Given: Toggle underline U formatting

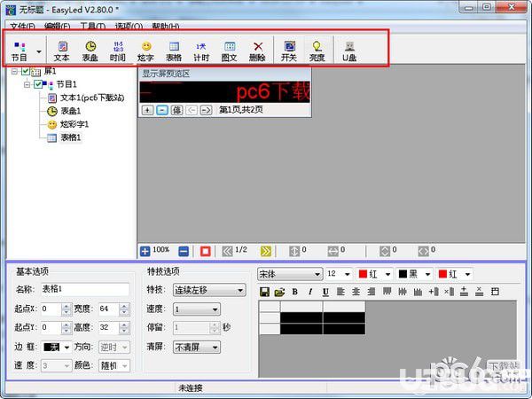Looking at the screenshot, I should [325, 292].
